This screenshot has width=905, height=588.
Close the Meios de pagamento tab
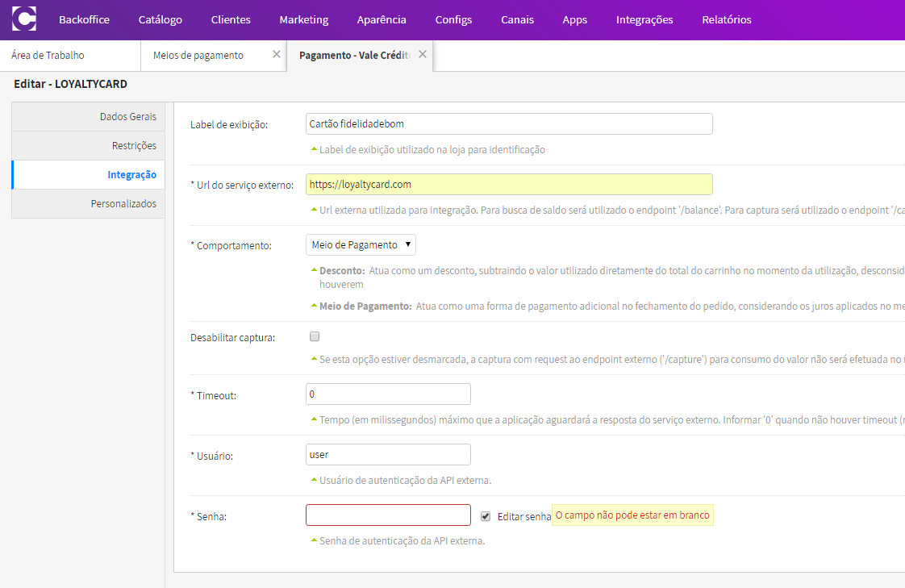click(277, 54)
